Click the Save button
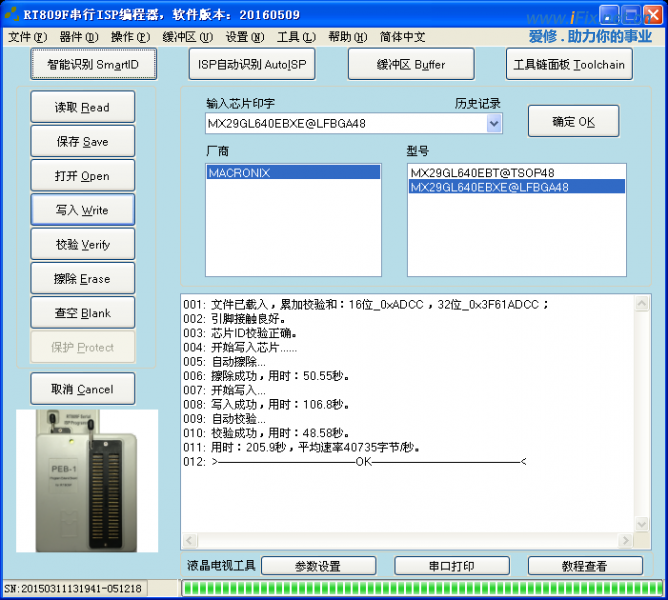 [x=82, y=142]
